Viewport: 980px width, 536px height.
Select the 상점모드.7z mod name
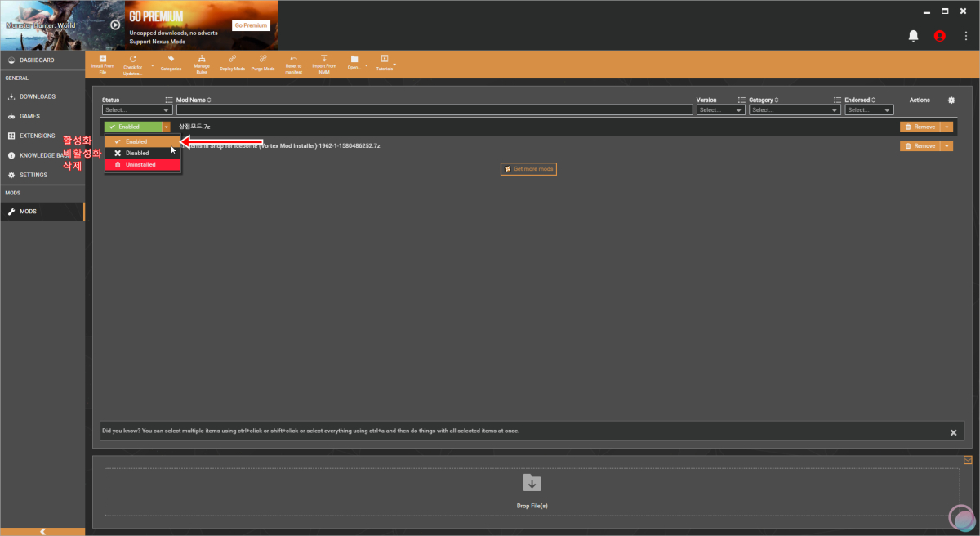click(x=194, y=127)
